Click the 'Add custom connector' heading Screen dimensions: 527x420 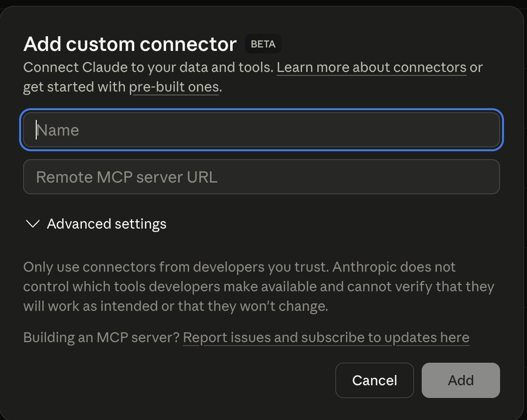click(130, 44)
